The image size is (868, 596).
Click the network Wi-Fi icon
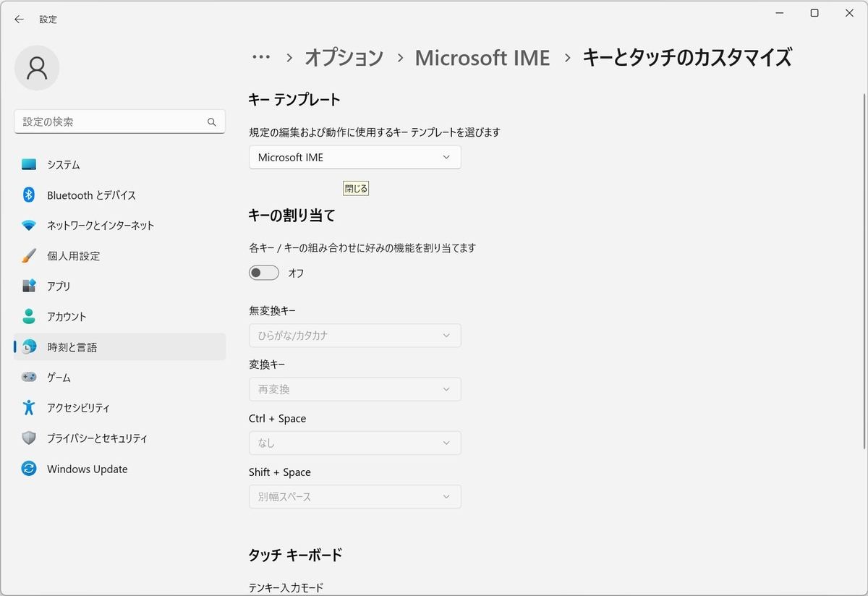(29, 226)
